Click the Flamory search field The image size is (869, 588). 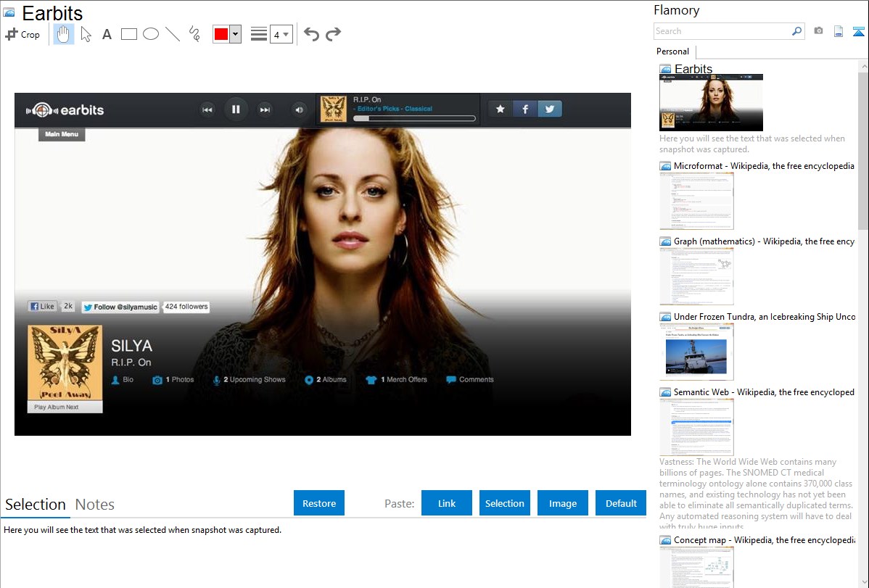pos(722,31)
